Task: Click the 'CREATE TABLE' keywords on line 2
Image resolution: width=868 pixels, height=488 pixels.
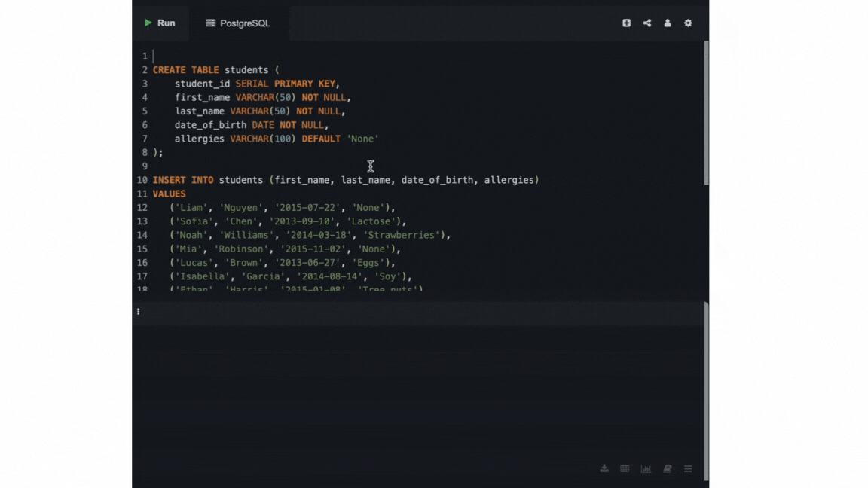Action: [185, 70]
